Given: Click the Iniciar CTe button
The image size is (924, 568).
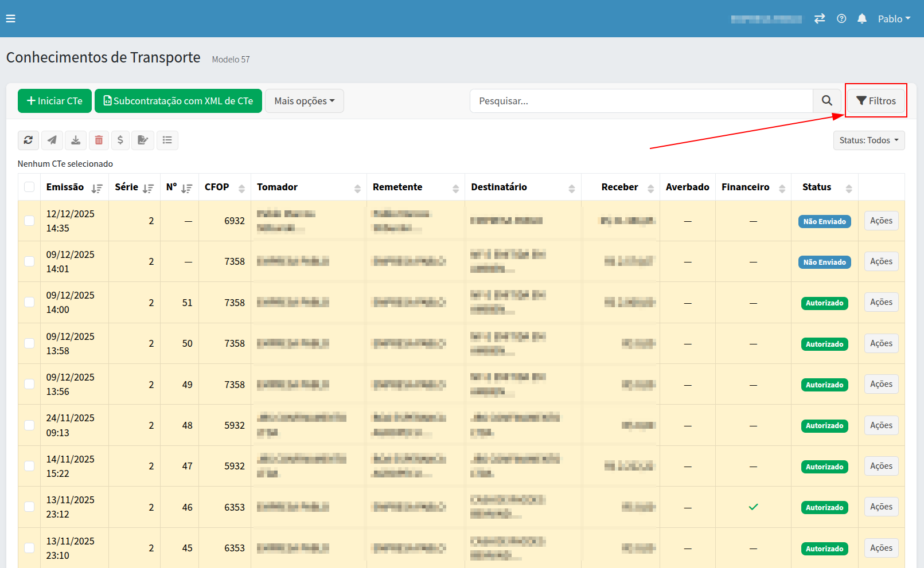Looking at the screenshot, I should [x=54, y=101].
